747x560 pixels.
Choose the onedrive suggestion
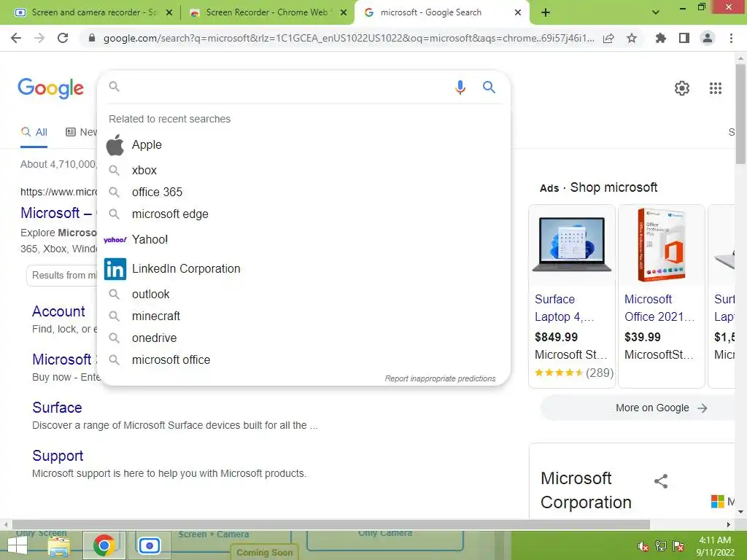(304, 338)
